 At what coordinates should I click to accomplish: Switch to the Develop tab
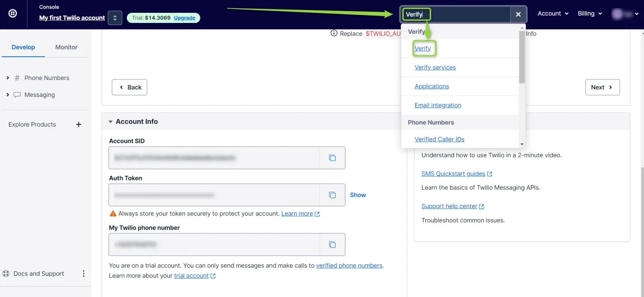click(23, 47)
